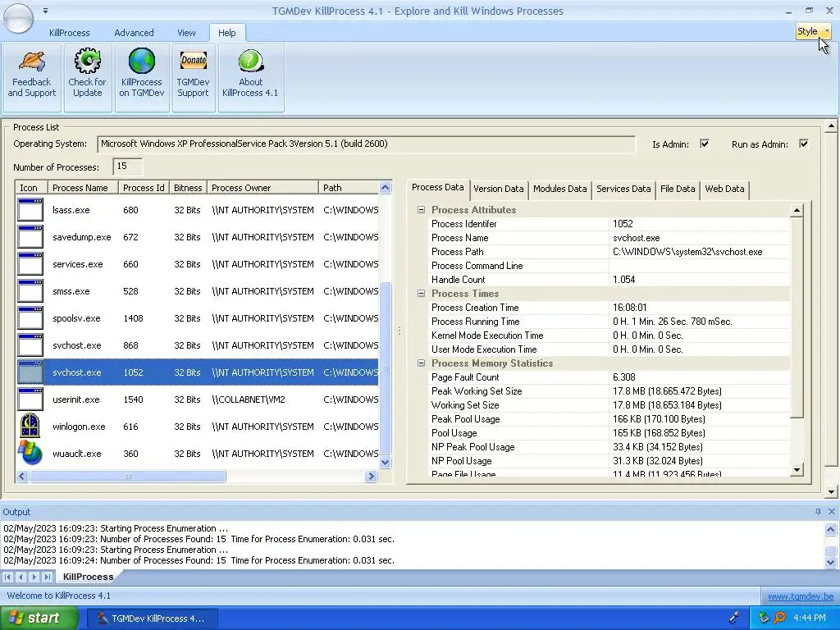Image resolution: width=840 pixels, height=630 pixels.
Task: Click the Page Fault Count value 6.308
Action: click(x=624, y=377)
